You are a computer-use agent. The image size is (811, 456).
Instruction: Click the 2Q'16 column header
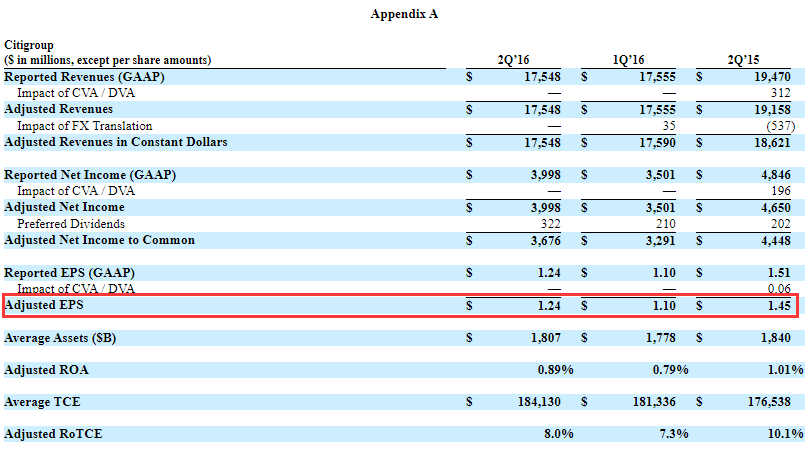(513, 60)
